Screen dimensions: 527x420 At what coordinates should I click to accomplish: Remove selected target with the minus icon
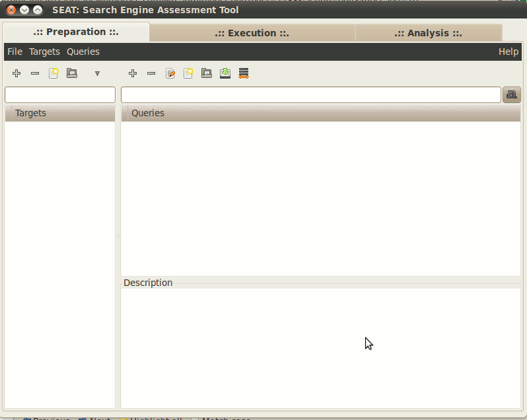[35, 73]
